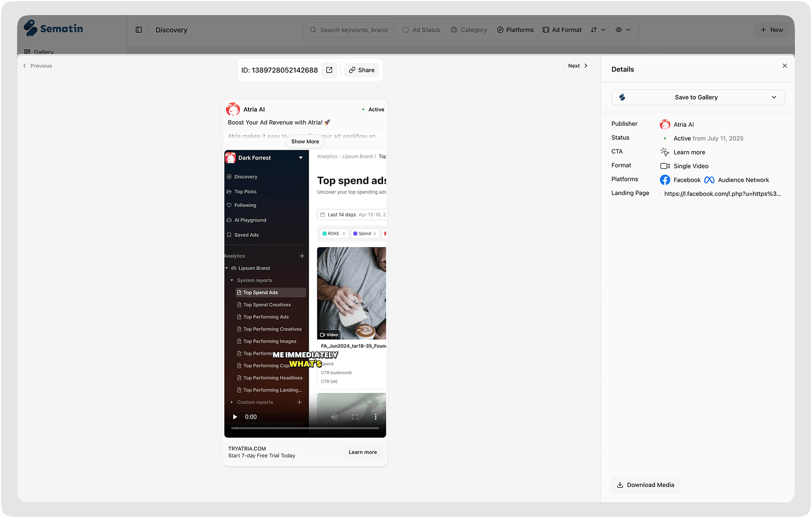Click Download Media button
The image size is (812, 518).
click(x=645, y=485)
